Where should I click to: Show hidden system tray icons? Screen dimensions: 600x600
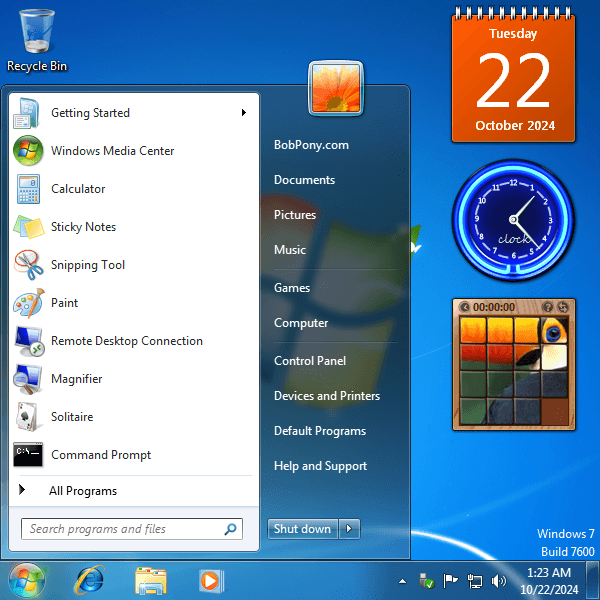[x=403, y=581]
